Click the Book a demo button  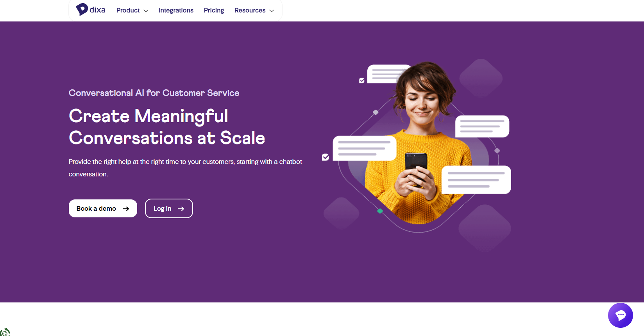click(103, 208)
